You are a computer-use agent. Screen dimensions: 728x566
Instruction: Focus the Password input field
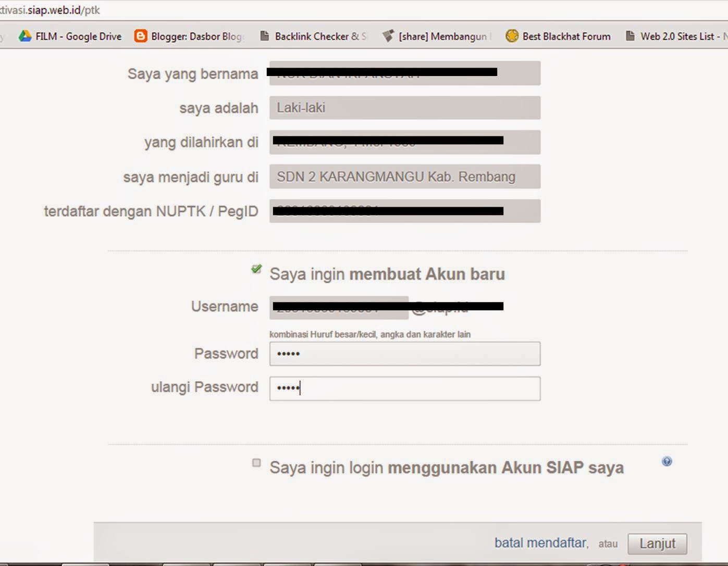tap(405, 354)
